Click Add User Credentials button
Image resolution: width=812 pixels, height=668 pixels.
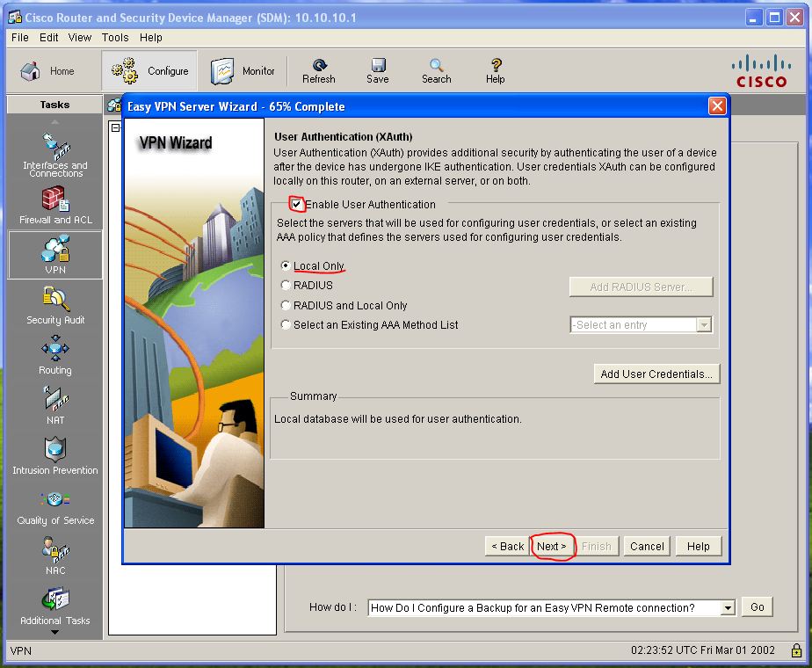coord(656,374)
